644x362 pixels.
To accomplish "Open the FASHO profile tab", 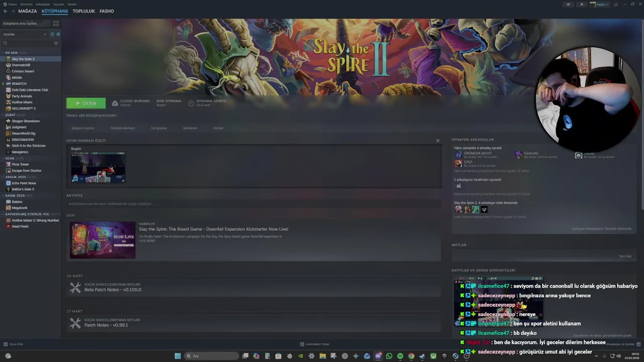I will pyautogui.click(x=107, y=11).
